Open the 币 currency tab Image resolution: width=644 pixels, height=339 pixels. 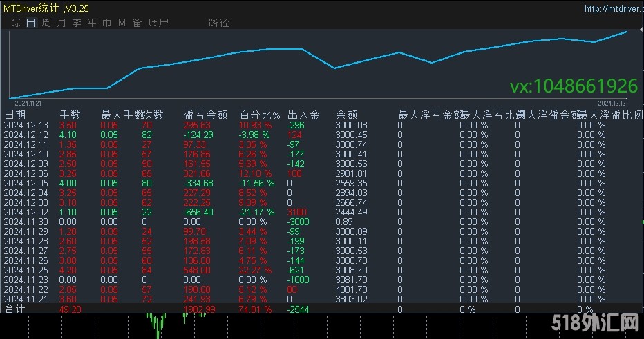tap(107, 23)
